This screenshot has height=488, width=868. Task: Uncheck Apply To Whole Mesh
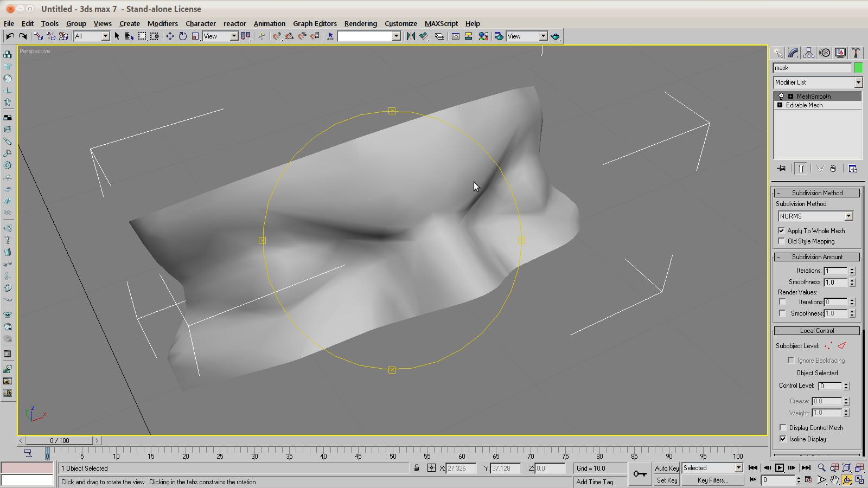pos(782,230)
